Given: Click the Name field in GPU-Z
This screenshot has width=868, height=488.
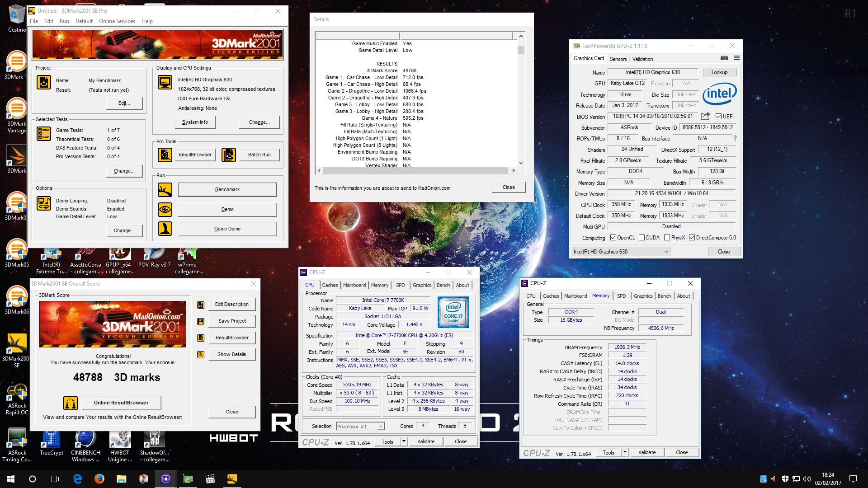Looking at the screenshot, I should point(652,72).
